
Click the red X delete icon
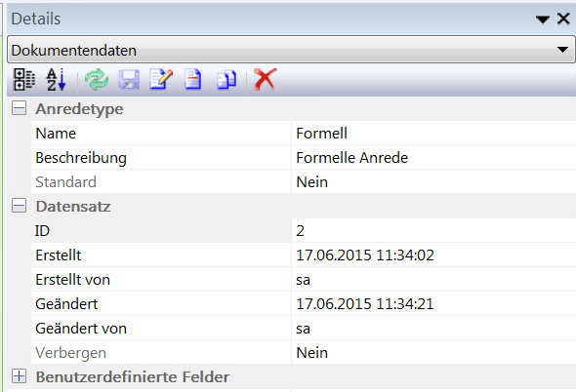pyautogui.click(x=265, y=79)
